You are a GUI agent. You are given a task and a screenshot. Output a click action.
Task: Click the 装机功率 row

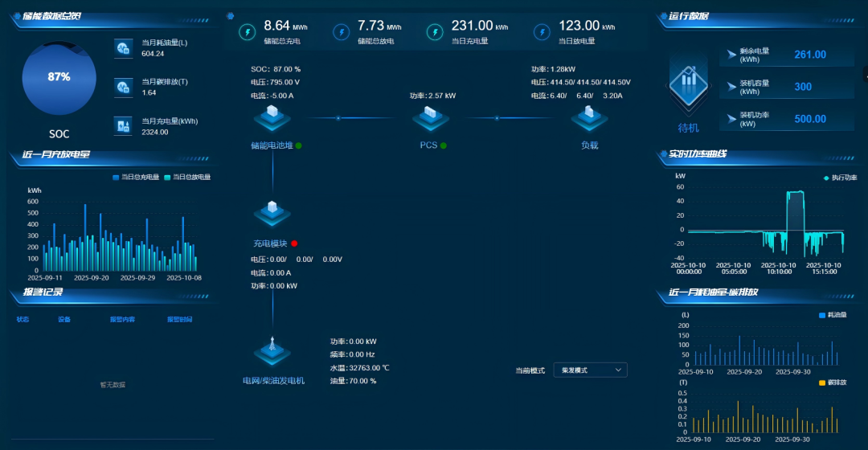click(x=785, y=119)
